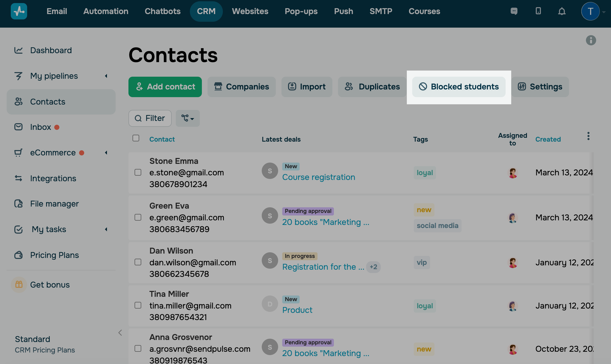
Task: Click the info icon near Contacts title
Action: coord(591,40)
